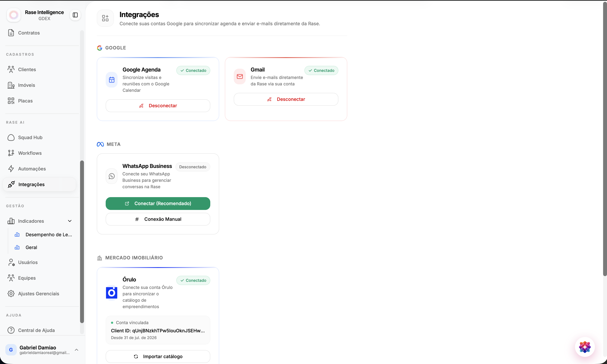Click Importar catálogo button

click(158, 356)
